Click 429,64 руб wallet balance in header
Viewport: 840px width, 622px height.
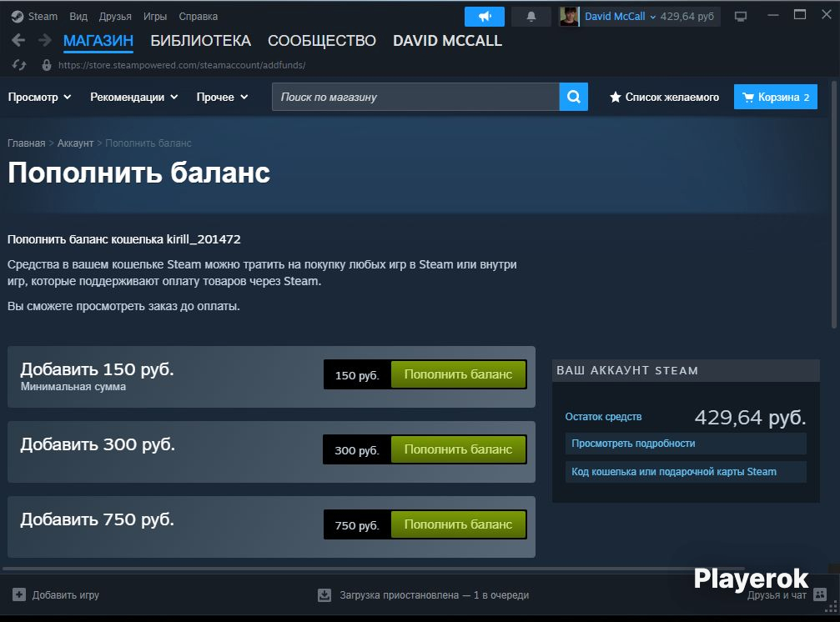point(687,17)
